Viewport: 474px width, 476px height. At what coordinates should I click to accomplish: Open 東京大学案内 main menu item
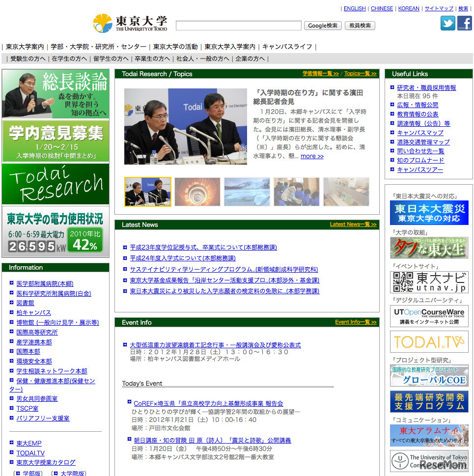pos(25,47)
